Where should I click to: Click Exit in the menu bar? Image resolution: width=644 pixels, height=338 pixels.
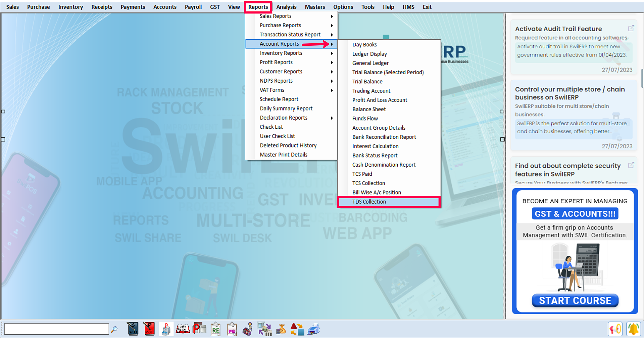(x=427, y=7)
